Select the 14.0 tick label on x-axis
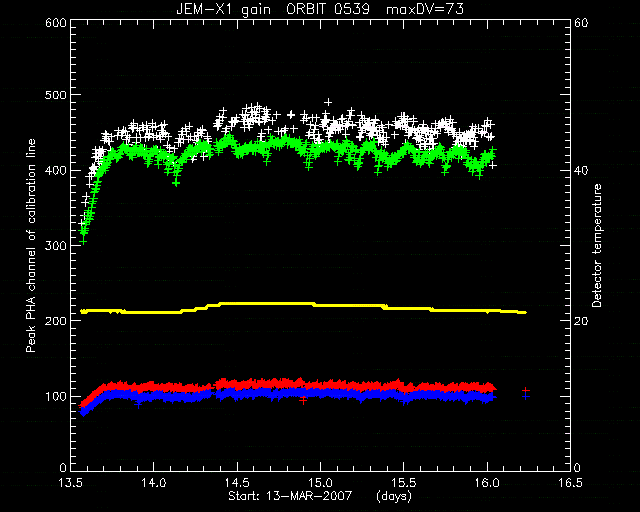The width and height of the screenshot is (640, 512). click(x=154, y=483)
